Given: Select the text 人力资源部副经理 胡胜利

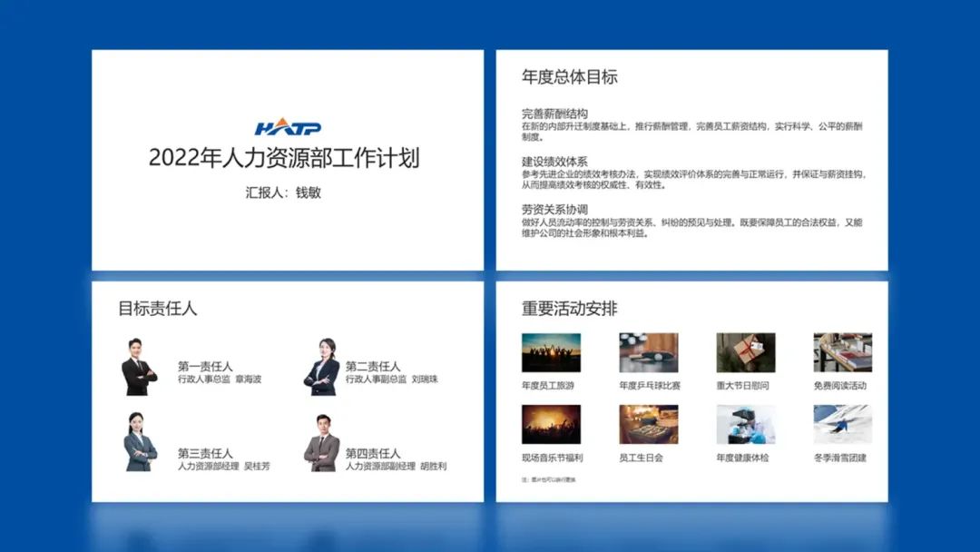Looking at the screenshot, I should tap(396, 466).
